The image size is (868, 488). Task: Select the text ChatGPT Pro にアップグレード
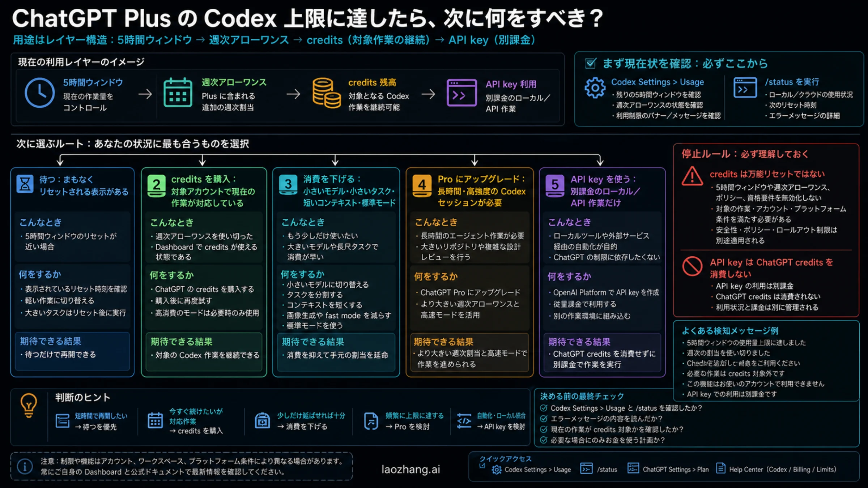click(x=470, y=292)
